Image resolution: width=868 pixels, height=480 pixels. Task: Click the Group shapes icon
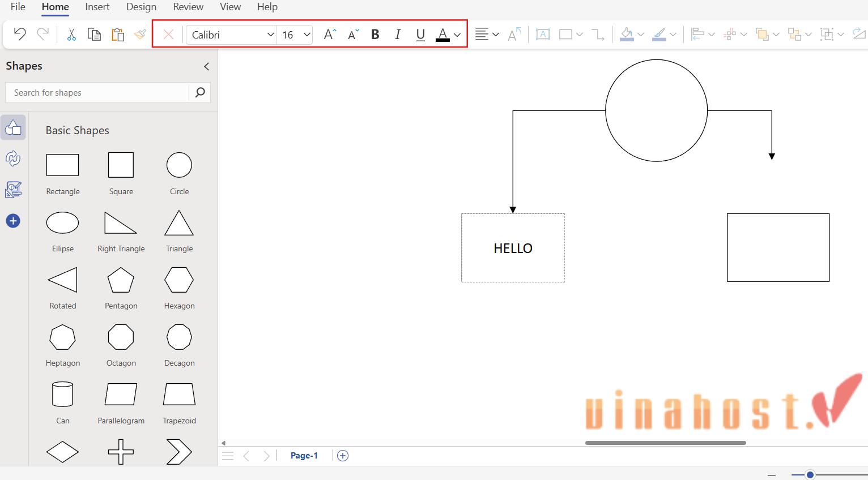(x=827, y=35)
